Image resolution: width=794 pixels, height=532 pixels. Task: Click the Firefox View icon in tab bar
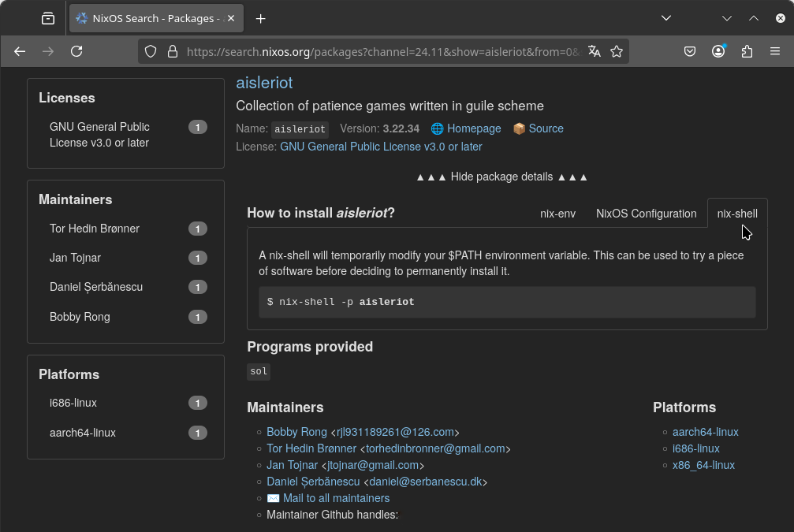click(x=48, y=18)
